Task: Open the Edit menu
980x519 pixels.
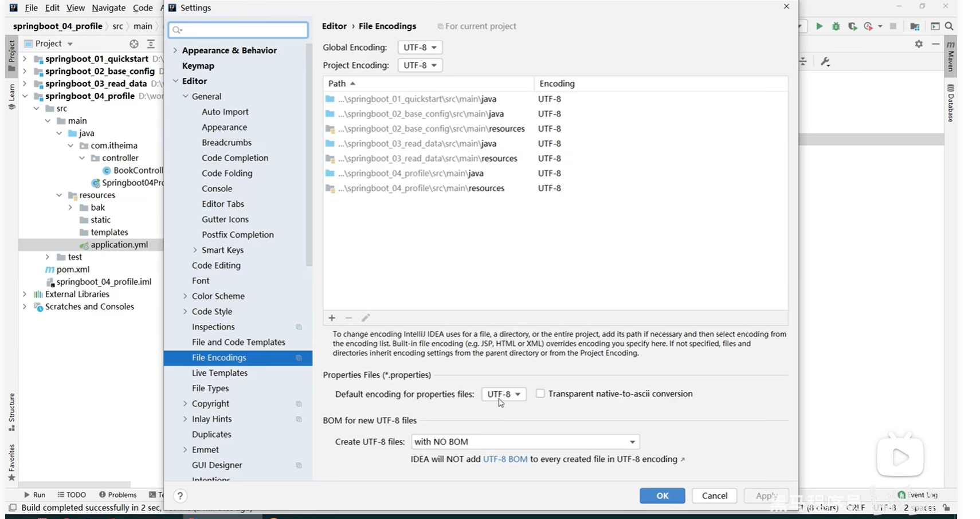Action: pos(52,8)
